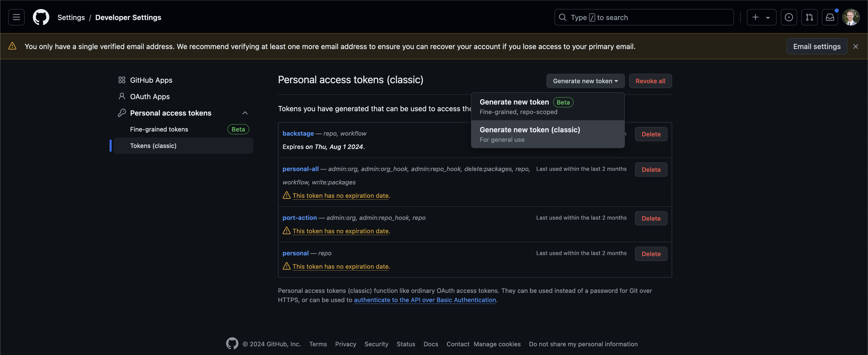Open the notifications inbox icon
The width and height of the screenshot is (868, 355).
click(830, 17)
